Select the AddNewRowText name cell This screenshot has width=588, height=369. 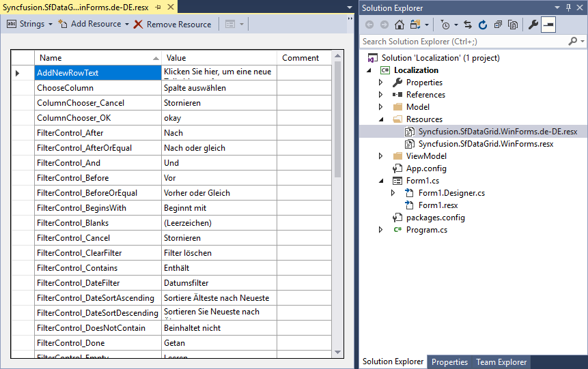pos(98,73)
